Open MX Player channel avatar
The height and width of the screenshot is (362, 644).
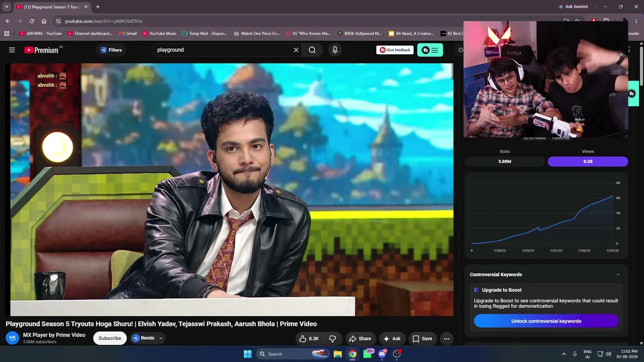[x=12, y=338]
